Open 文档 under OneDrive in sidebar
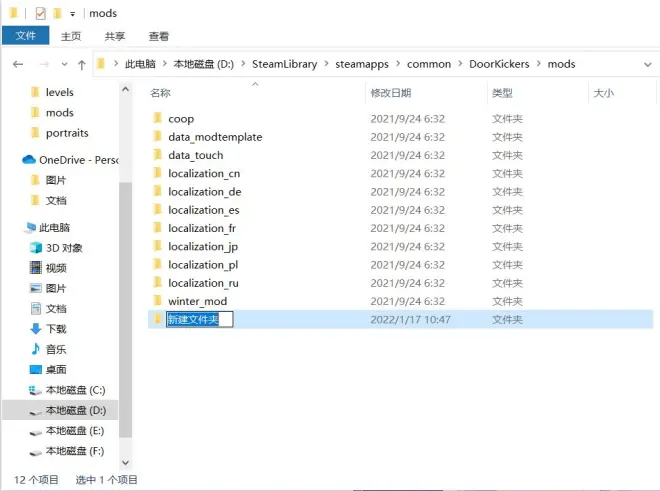 pyautogui.click(x=56, y=200)
